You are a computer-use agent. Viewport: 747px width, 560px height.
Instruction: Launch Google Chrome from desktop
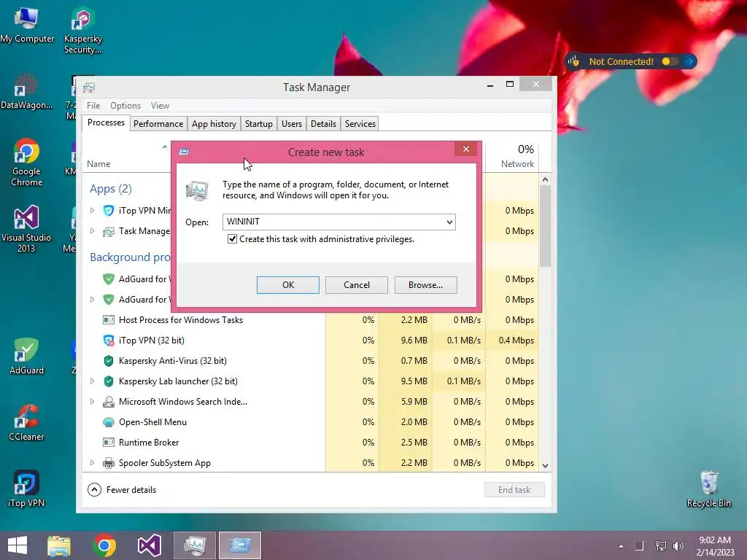(27, 162)
